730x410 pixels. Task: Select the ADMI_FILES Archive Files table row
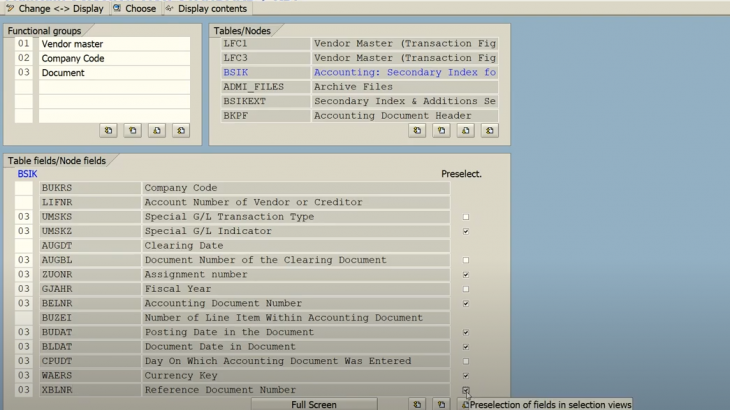click(359, 87)
